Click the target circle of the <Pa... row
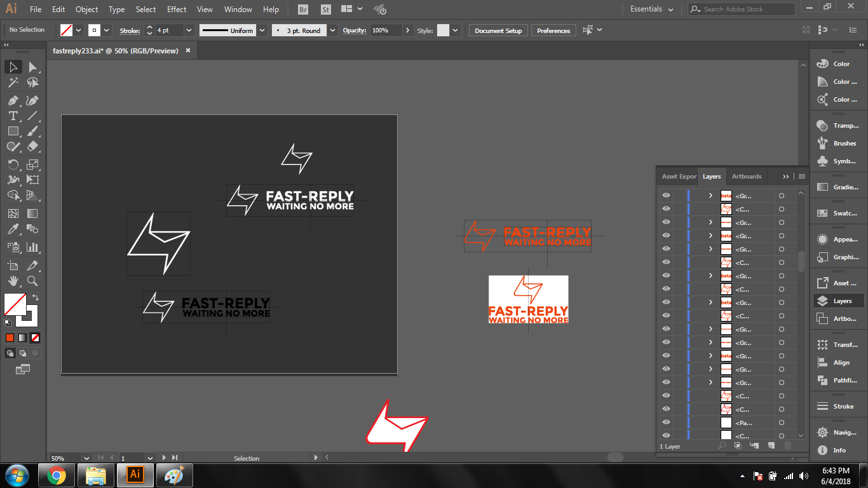This screenshot has width=868, height=488. click(782, 423)
